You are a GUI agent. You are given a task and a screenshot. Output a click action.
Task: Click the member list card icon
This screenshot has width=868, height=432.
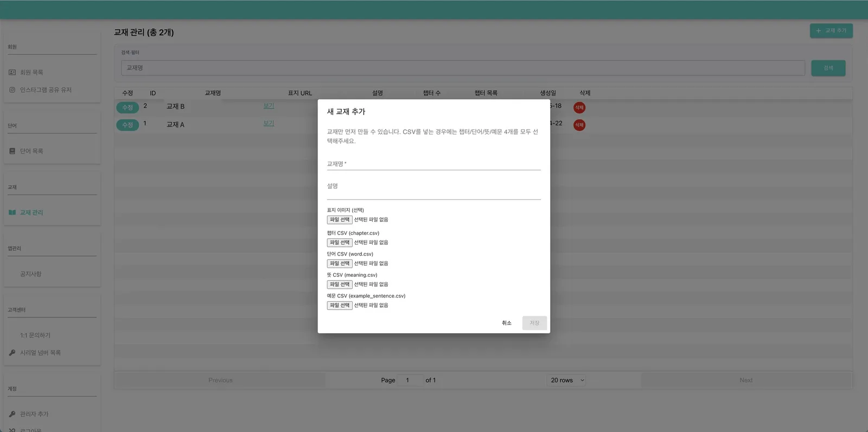[12, 72]
